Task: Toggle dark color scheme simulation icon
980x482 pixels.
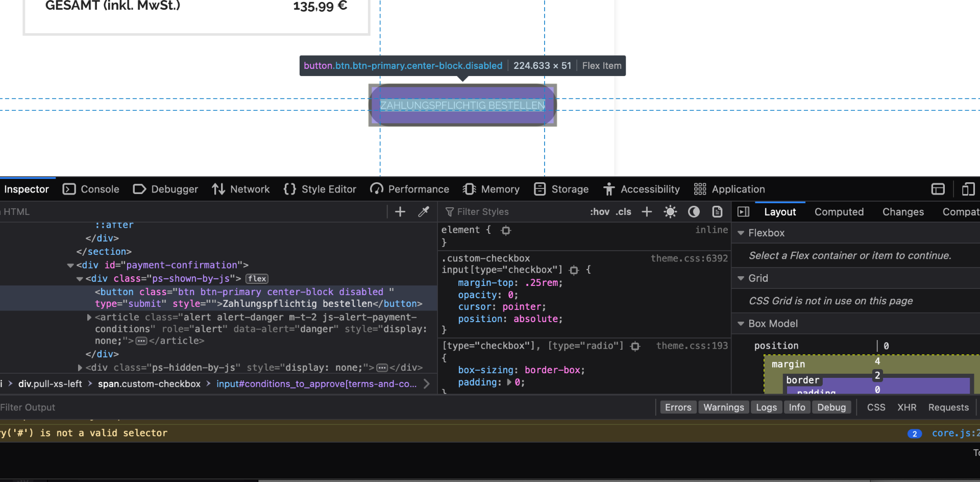Action: pyautogui.click(x=694, y=212)
